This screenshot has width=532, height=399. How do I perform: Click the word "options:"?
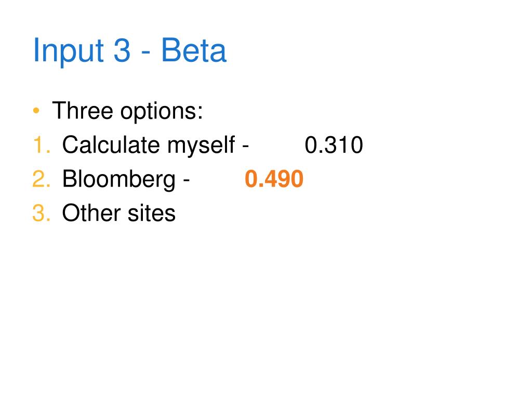[162, 111]
